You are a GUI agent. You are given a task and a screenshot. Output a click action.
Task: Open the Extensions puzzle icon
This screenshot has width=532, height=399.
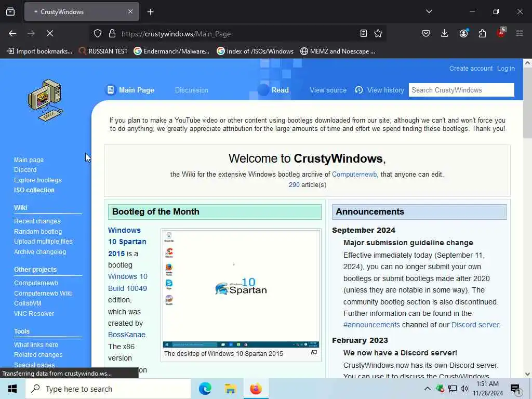pyautogui.click(x=482, y=33)
